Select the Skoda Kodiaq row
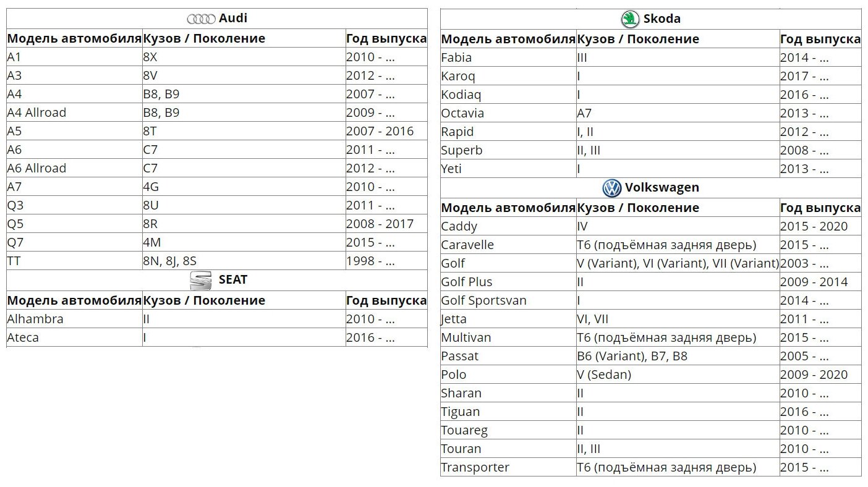Screen dimensions: 868x487 (x=651, y=95)
